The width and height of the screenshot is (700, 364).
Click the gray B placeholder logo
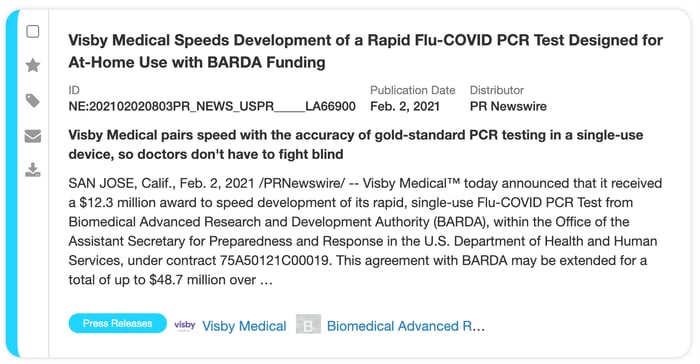coord(308,325)
